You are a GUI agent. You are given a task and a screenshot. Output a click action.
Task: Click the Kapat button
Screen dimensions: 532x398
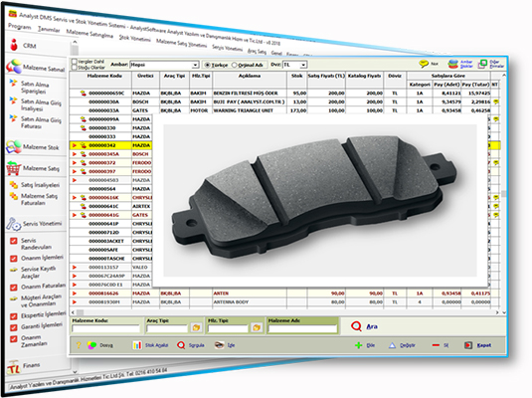click(x=477, y=345)
